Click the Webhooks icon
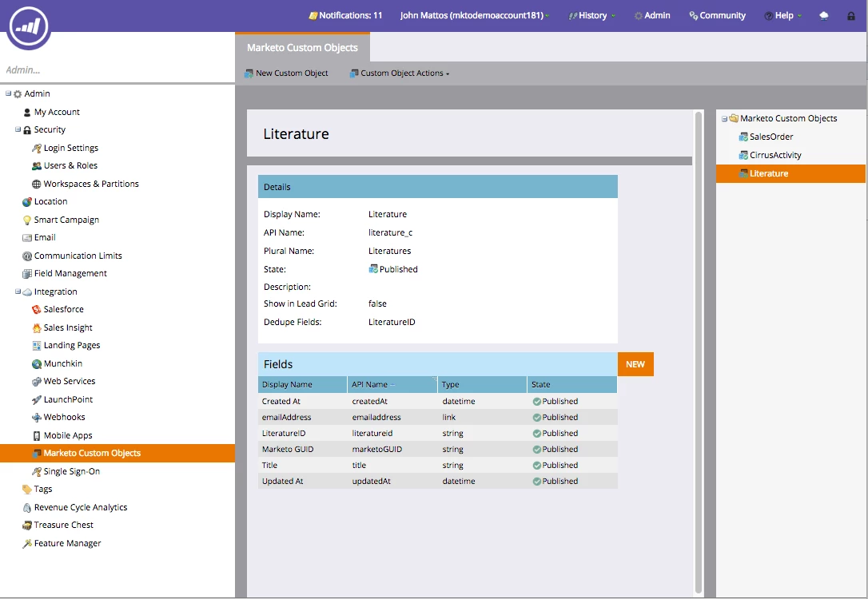This screenshot has height=599, width=868. [37, 418]
